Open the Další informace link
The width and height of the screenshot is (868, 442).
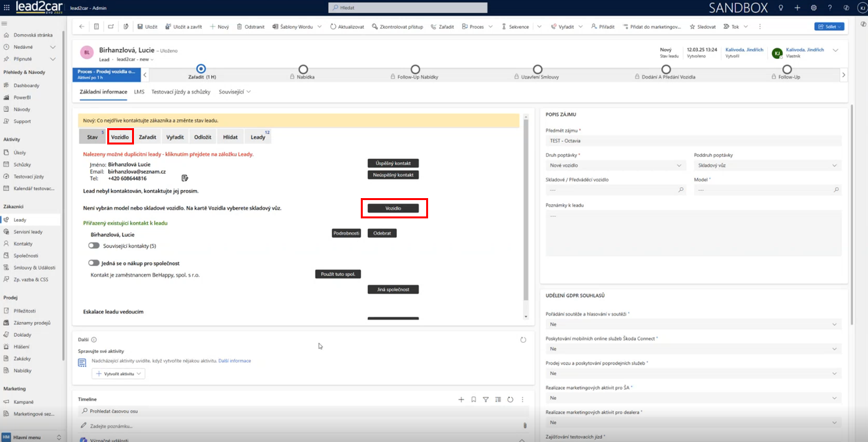tap(235, 361)
